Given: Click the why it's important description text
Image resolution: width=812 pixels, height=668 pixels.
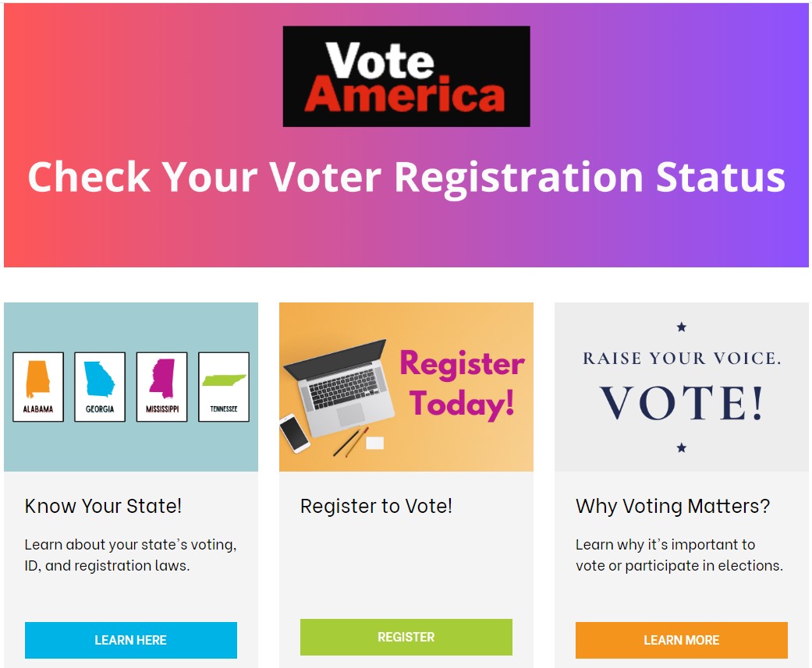Looking at the screenshot, I should point(679,555).
